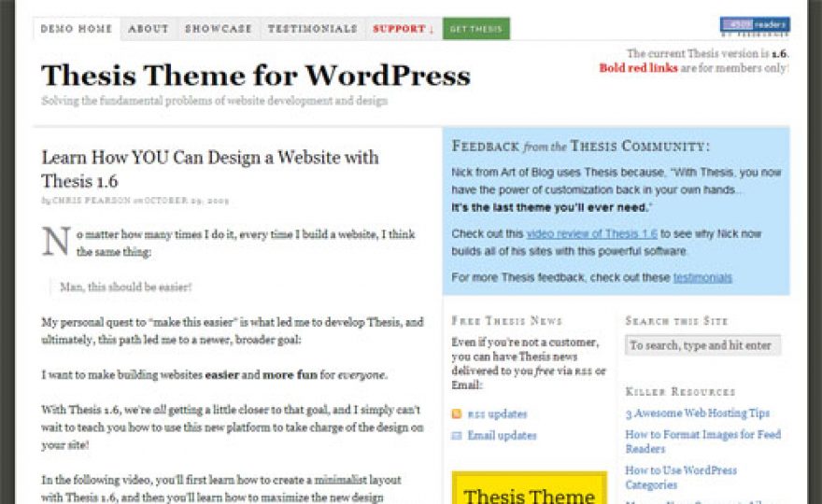Click the blockquote 'Man, this should be easier!'
The width and height of the screenshot is (822, 504).
(x=126, y=287)
